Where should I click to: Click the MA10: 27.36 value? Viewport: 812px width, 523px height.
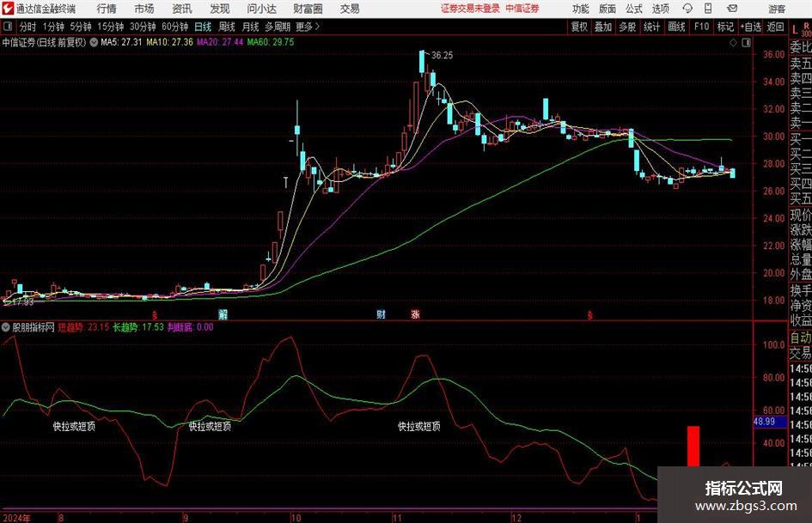tap(170, 42)
